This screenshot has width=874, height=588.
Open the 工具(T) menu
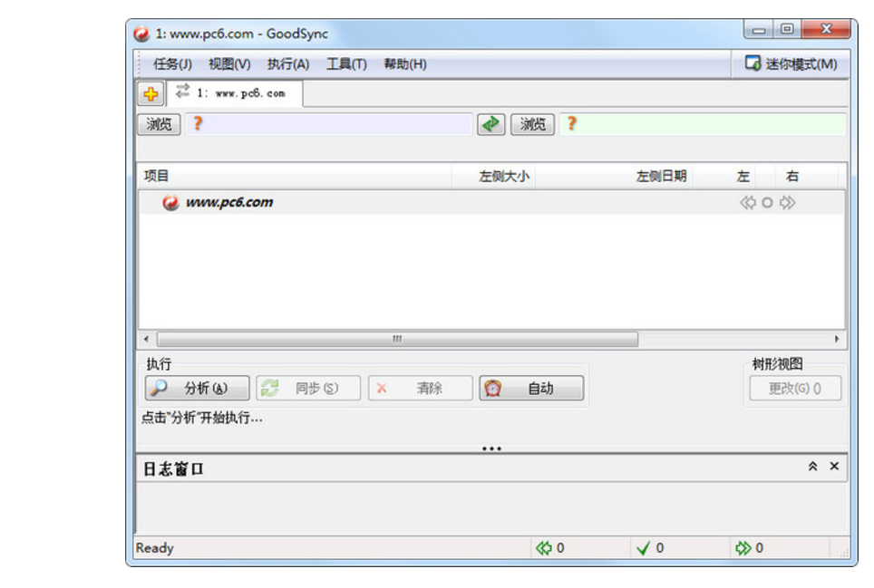(346, 64)
